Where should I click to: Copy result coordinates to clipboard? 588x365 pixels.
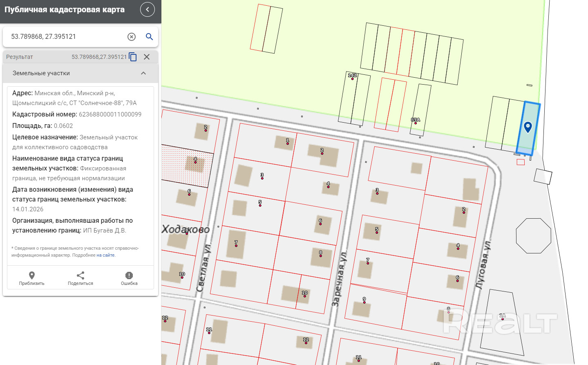click(133, 57)
